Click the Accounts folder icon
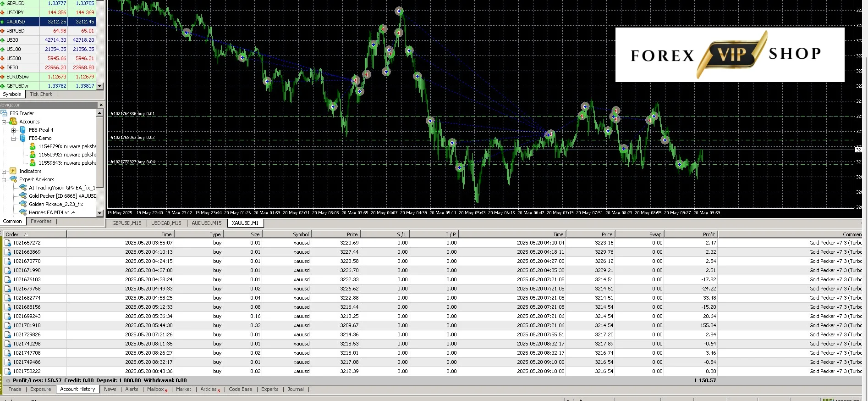The width and height of the screenshot is (868, 401). (x=13, y=122)
